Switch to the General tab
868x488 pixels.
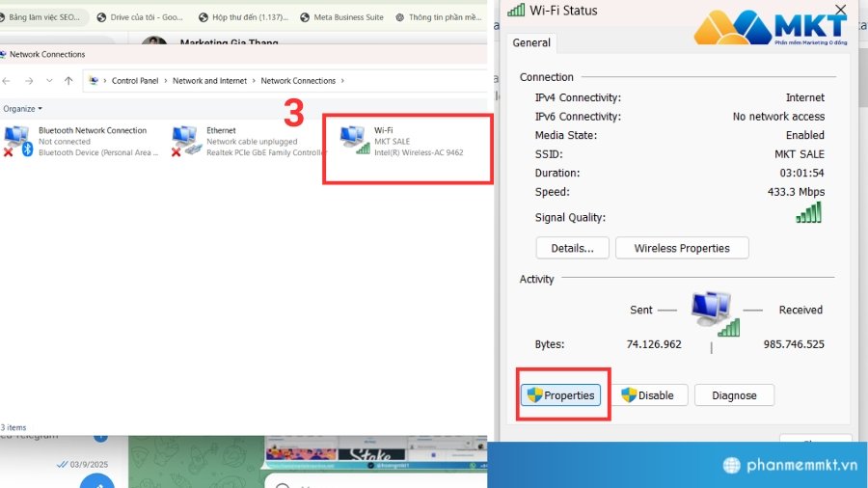click(531, 42)
